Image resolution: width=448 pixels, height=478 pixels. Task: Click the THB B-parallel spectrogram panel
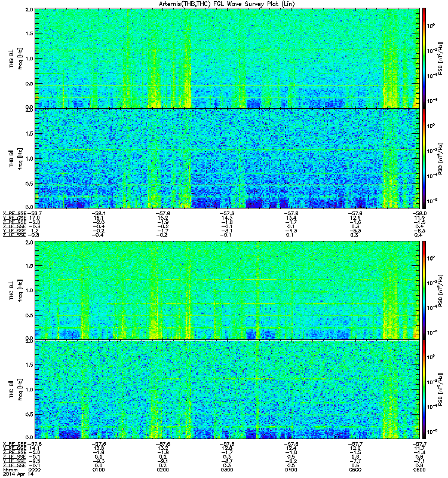tap(228, 158)
